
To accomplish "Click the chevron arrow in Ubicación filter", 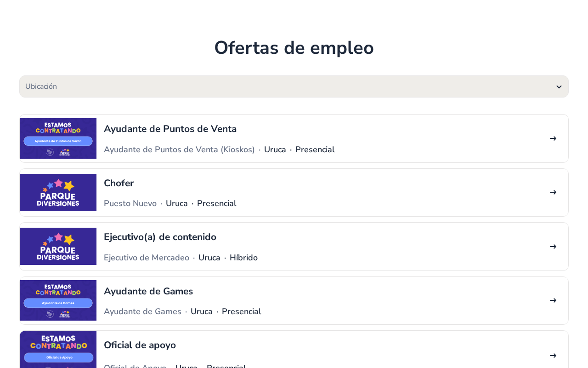I will point(559,87).
